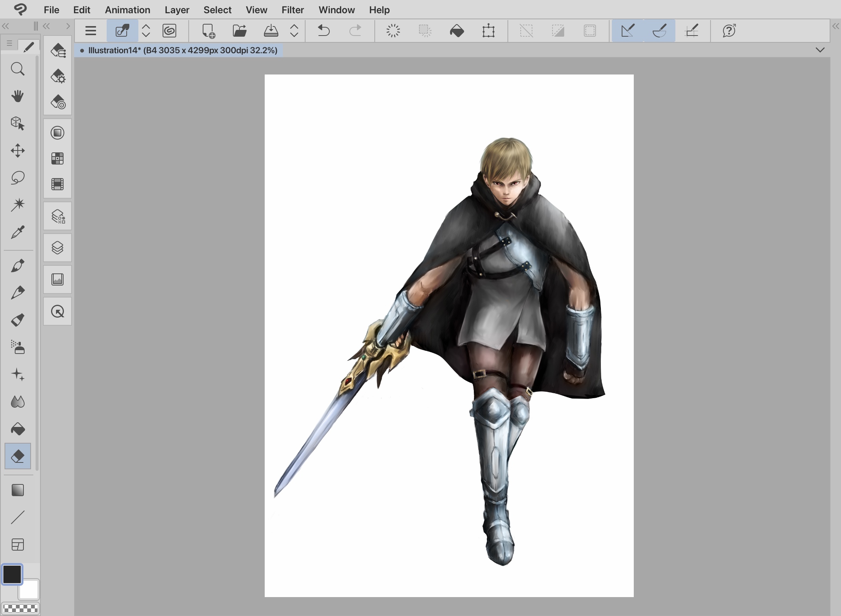The height and width of the screenshot is (616, 841).
Task: Open the Color Wheel circle panel
Action: click(57, 133)
